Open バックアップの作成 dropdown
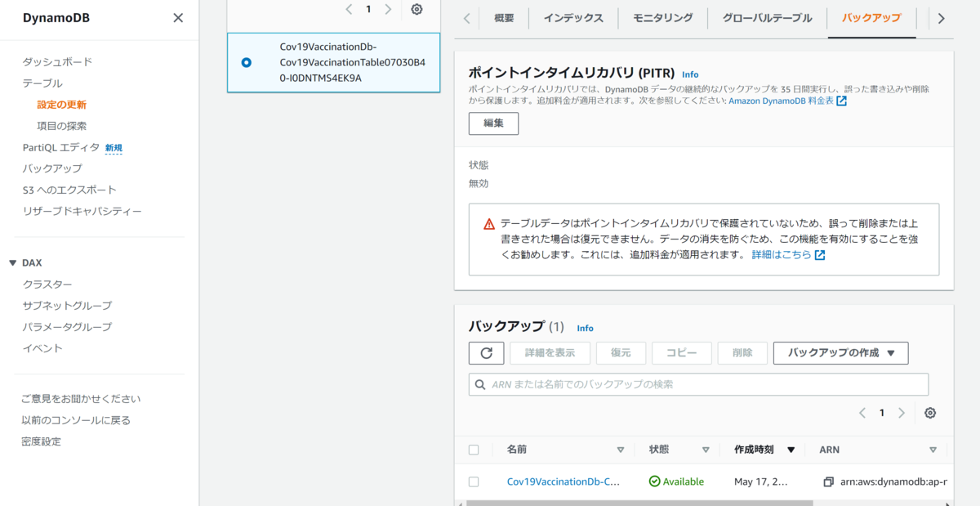Image resolution: width=980 pixels, height=506 pixels. point(841,353)
